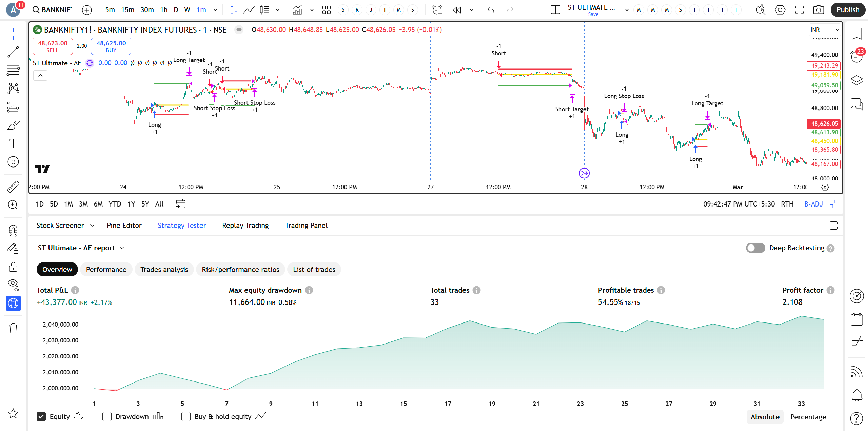Add symbol to compare with plus icon
868x431 pixels.
point(87,10)
